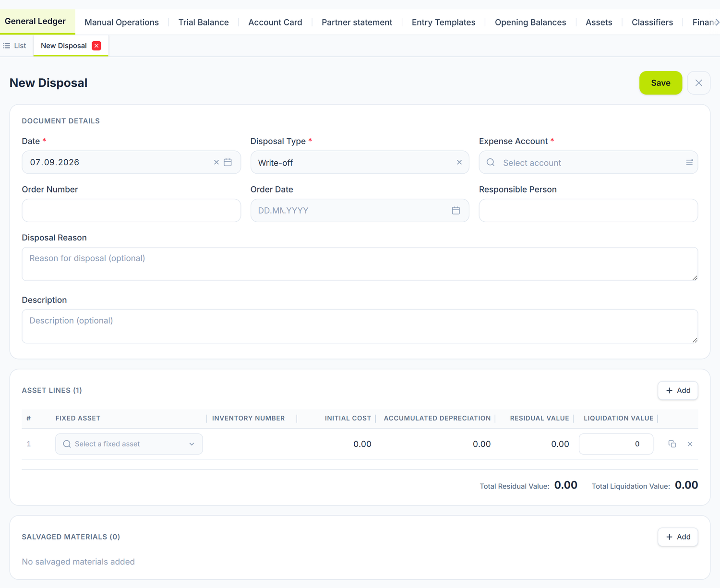Remove asset line 1
Viewport: 720px width, 588px height.
690,444
